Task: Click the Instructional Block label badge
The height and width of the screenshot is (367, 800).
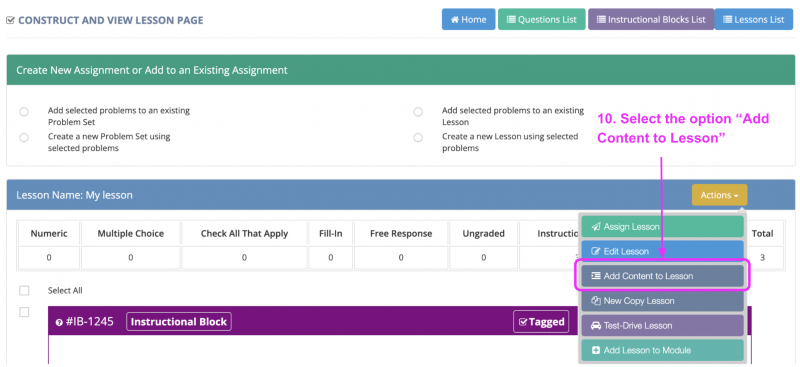Action: [x=179, y=322]
